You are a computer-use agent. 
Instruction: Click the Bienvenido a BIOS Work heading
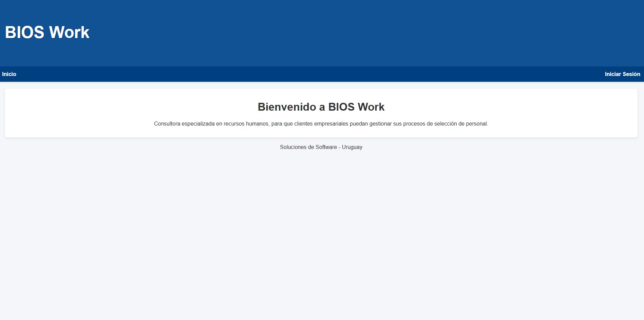pos(321,107)
